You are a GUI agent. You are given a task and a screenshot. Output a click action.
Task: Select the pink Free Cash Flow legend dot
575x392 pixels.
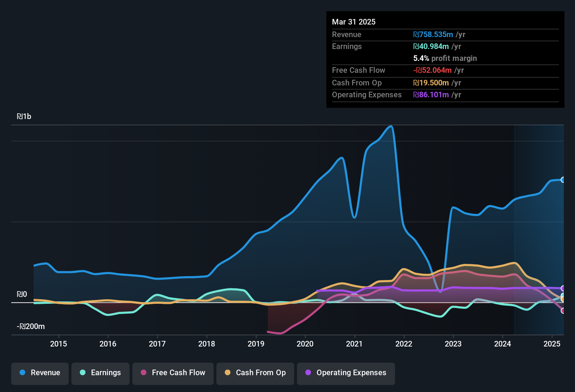(x=143, y=373)
